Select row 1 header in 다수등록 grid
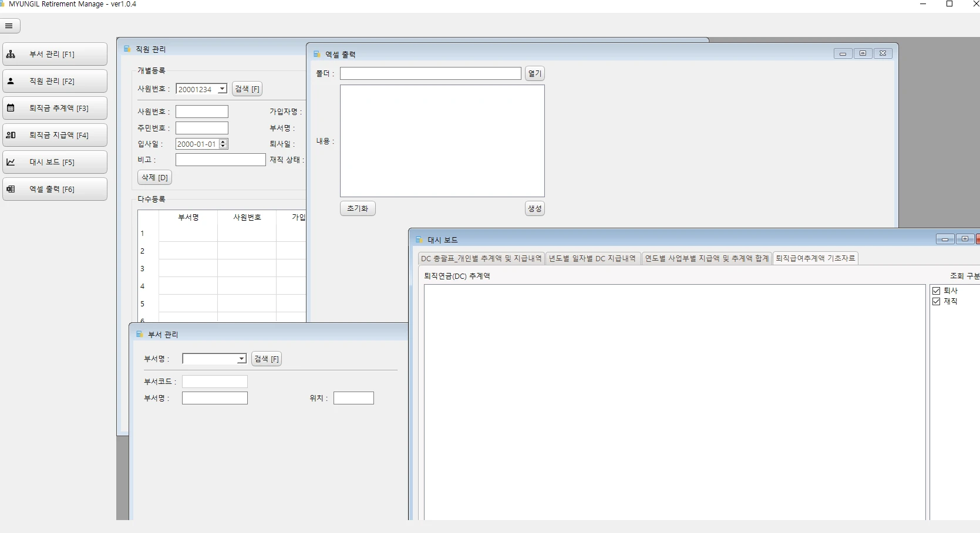 (x=148, y=233)
